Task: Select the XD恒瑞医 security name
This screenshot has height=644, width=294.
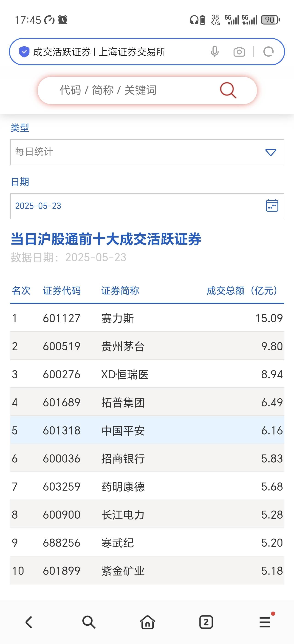Action: coord(125,374)
